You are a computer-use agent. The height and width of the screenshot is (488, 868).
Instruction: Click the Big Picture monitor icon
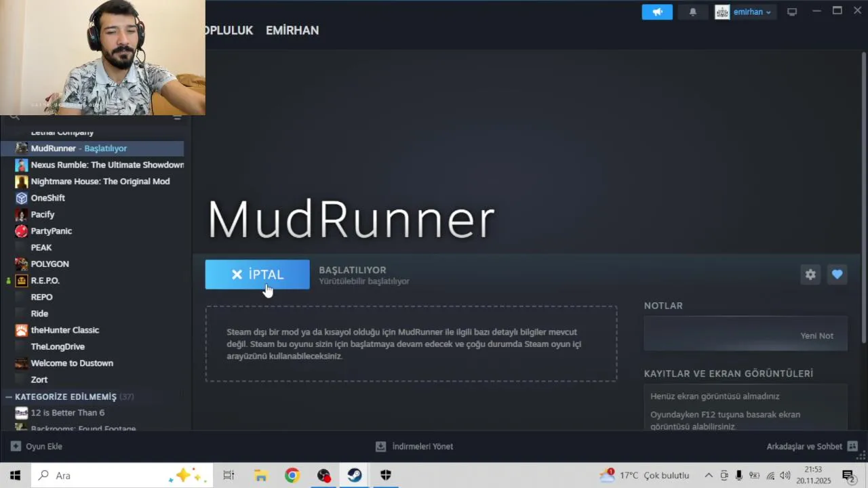[x=792, y=12]
